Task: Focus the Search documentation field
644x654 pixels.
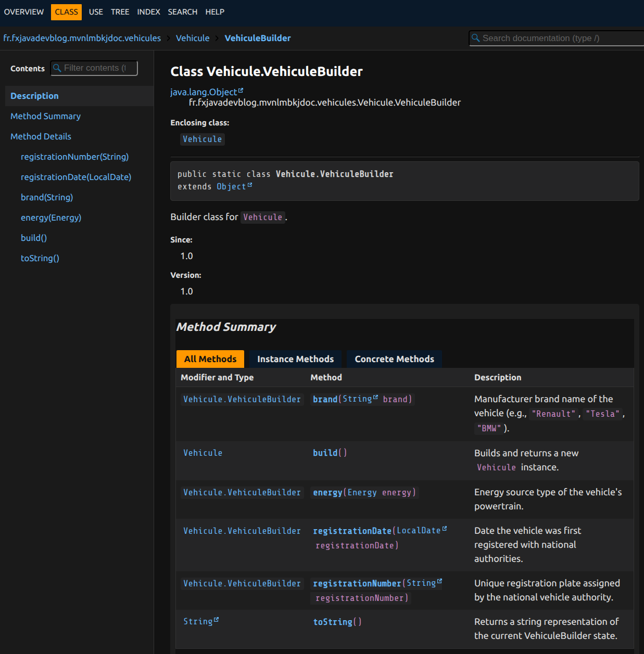Action: tap(556, 38)
